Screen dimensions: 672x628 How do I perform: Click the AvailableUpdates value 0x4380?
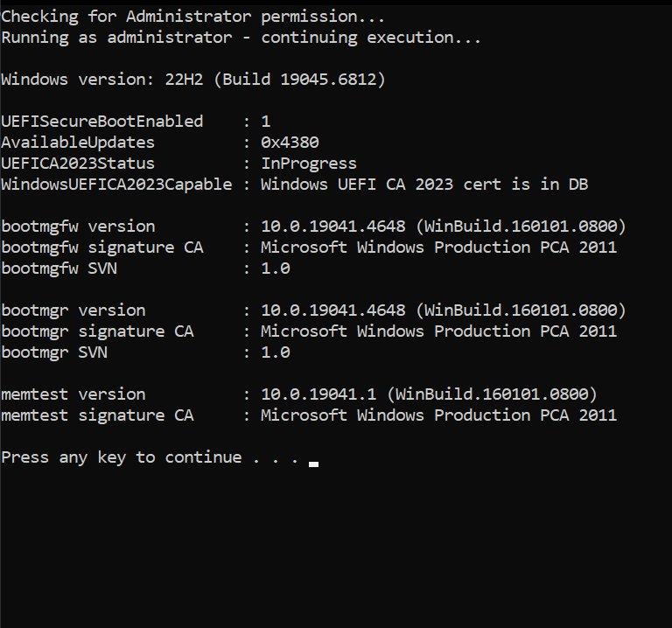tap(290, 143)
